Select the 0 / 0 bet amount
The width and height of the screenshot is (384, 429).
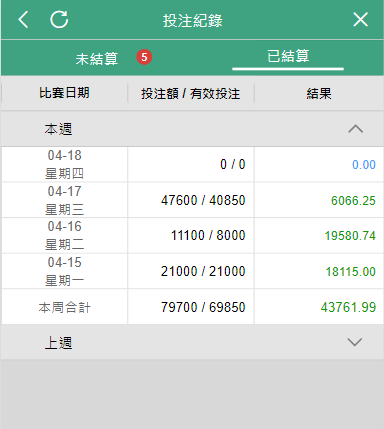pos(233,164)
